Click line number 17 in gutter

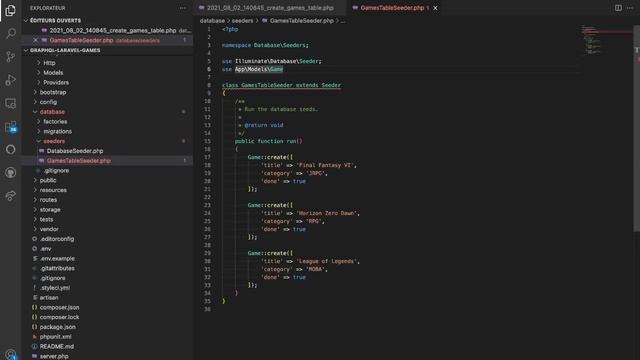point(207,157)
